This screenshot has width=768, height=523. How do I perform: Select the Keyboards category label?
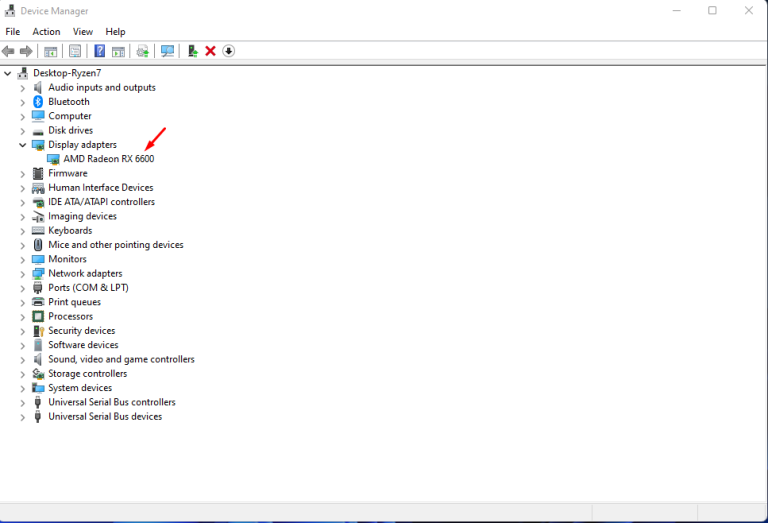pyautogui.click(x=70, y=231)
